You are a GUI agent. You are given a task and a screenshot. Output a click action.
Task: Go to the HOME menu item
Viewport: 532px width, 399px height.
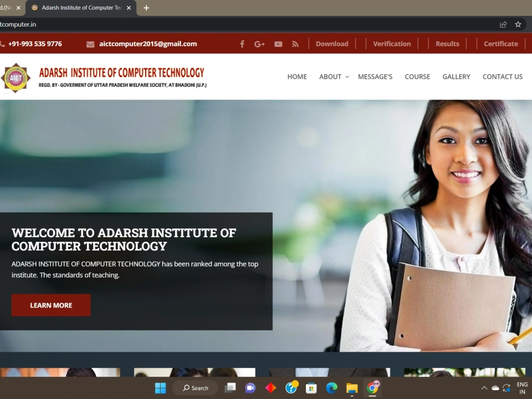point(297,77)
